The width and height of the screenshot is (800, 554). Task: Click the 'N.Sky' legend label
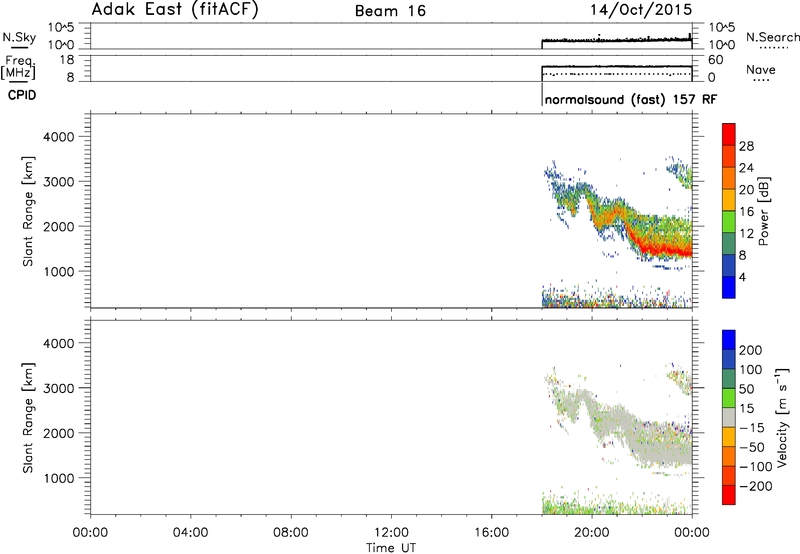point(19,37)
